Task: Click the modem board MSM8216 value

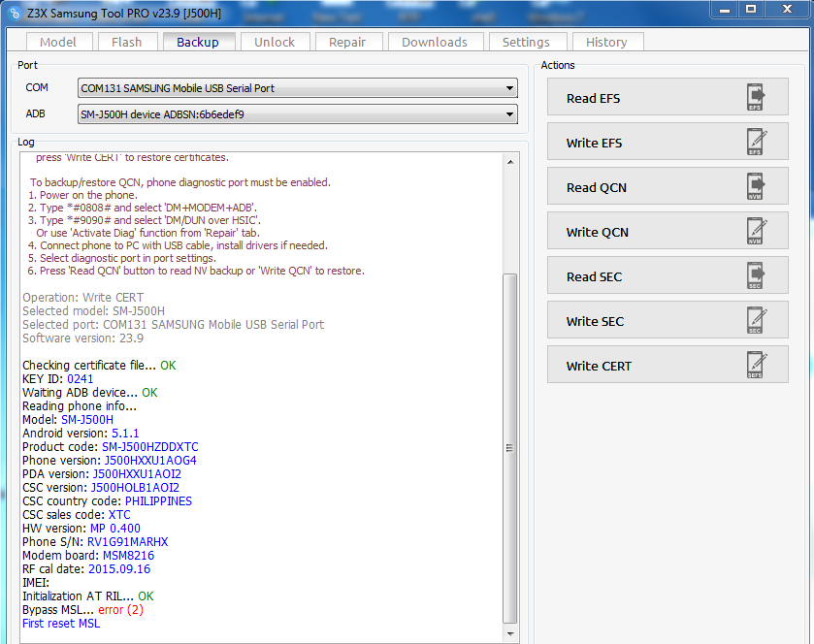Action: pyautogui.click(x=128, y=556)
